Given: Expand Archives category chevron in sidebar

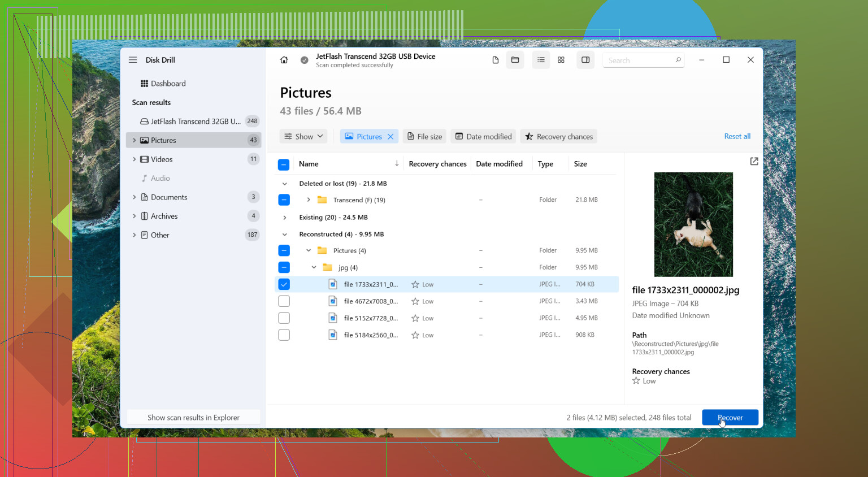Looking at the screenshot, I should [x=134, y=216].
